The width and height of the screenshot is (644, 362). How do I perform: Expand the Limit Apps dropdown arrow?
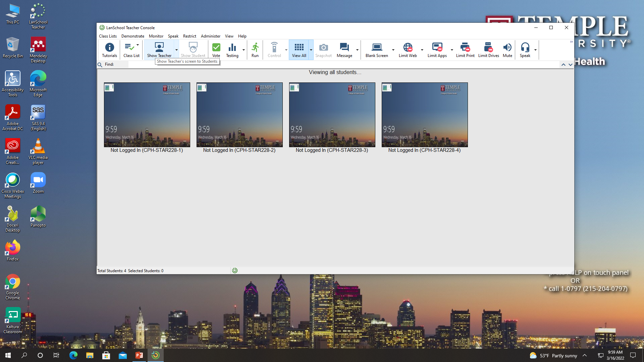click(452, 50)
